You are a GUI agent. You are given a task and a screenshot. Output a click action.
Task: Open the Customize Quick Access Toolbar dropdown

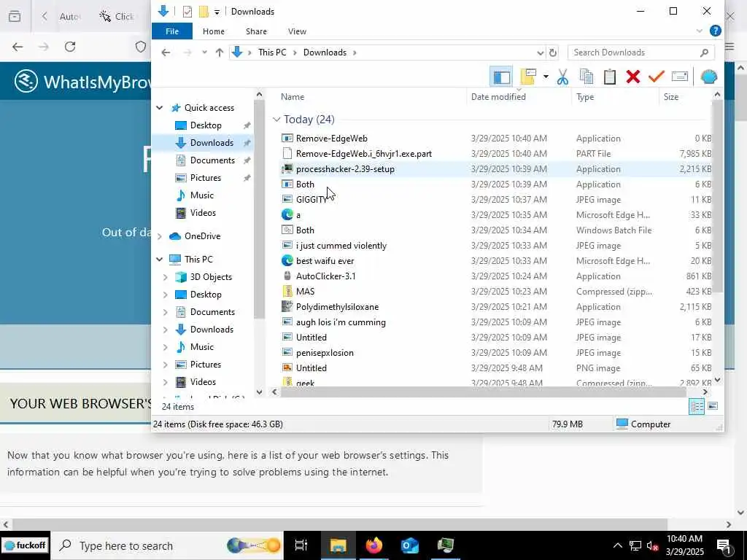217,12
